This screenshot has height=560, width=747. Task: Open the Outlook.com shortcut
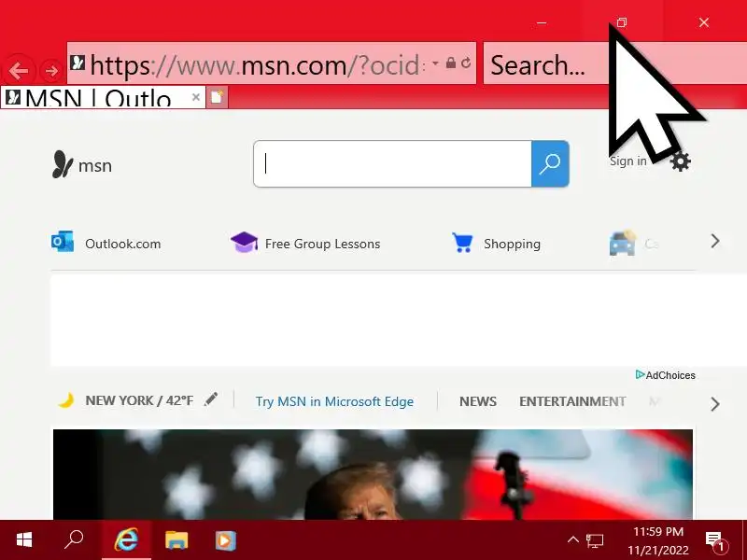(x=106, y=243)
